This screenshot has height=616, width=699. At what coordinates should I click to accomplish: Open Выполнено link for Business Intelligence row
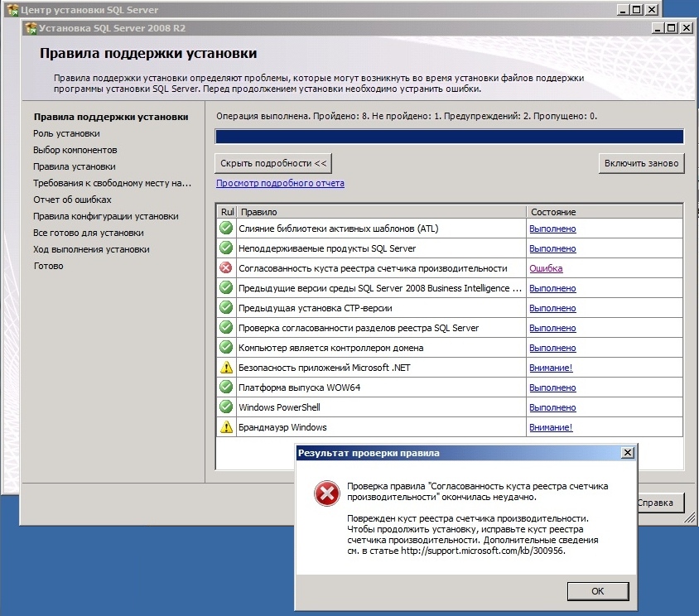(552, 288)
